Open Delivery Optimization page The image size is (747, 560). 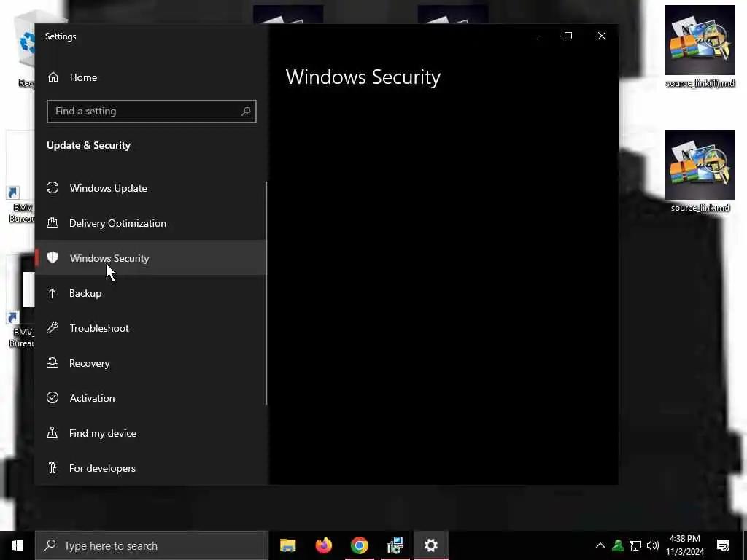(150, 223)
